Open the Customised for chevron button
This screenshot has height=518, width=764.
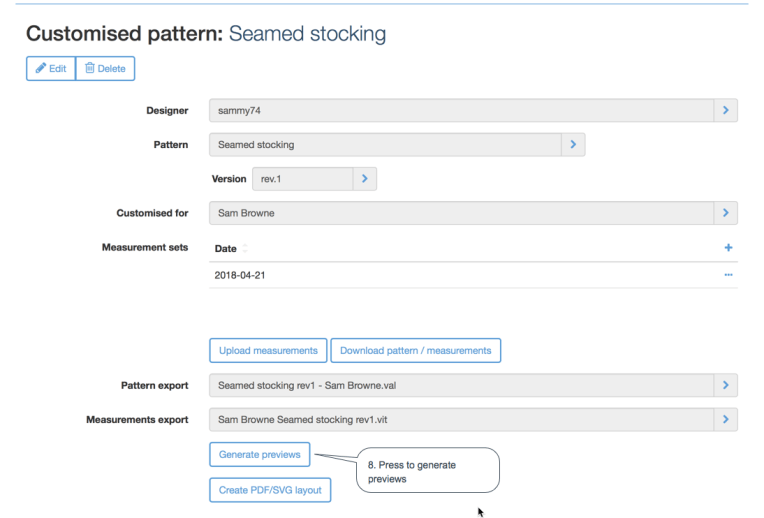pos(726,213)
